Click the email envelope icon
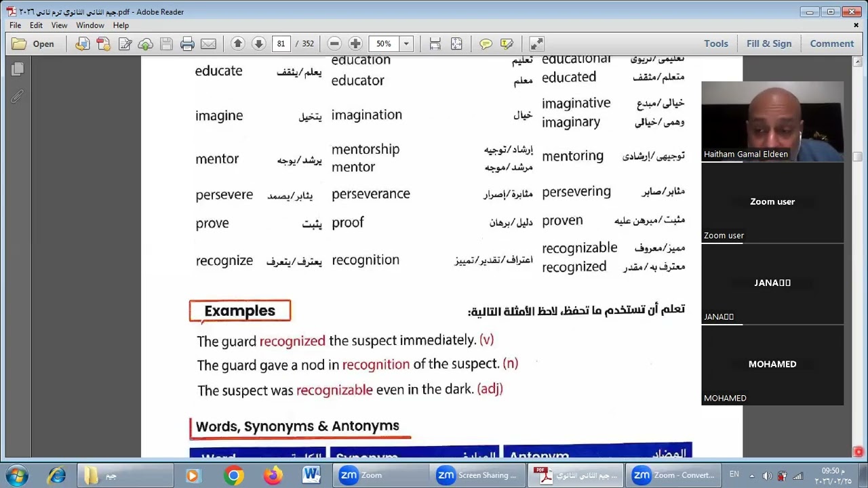The width and height of the screenshot is (868, 488). click(x=208, y=44)
